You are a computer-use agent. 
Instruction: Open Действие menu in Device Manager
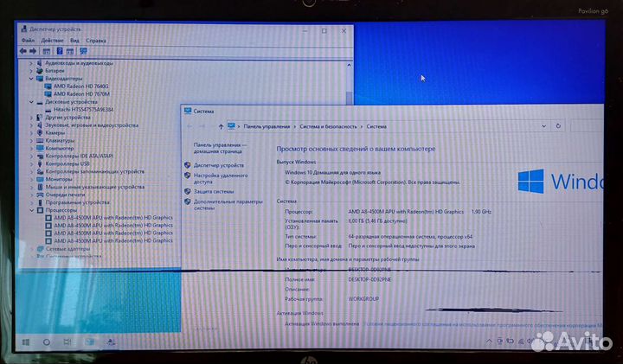[x=52, y=41]
